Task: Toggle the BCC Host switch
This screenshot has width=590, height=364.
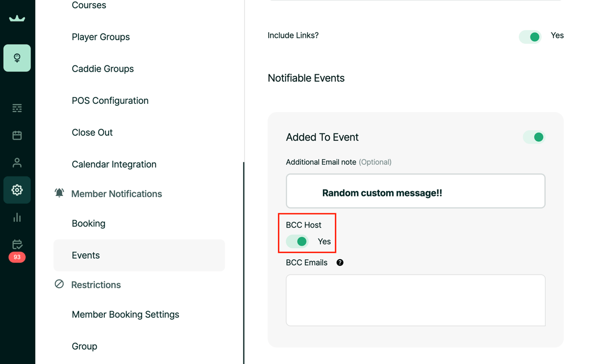Action: (x=297, y=241)
